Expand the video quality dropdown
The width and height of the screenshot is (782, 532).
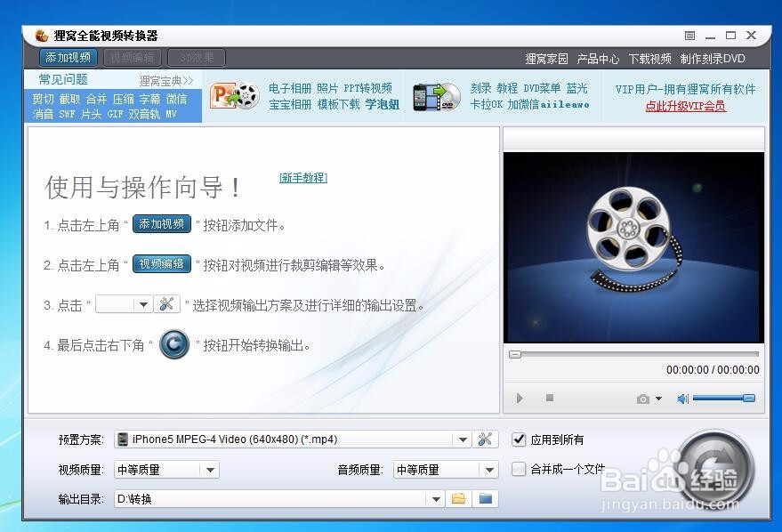(x=211, y=470)
